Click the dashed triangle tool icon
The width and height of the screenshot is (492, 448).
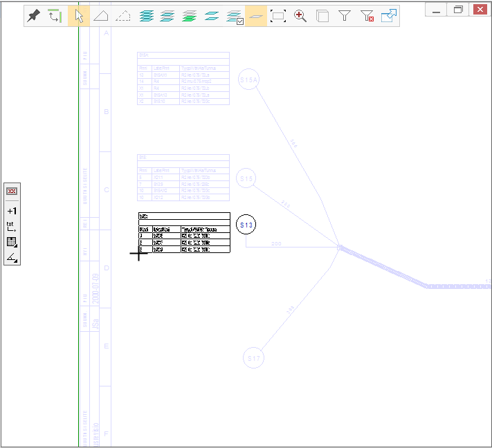(x=123, y=16)
